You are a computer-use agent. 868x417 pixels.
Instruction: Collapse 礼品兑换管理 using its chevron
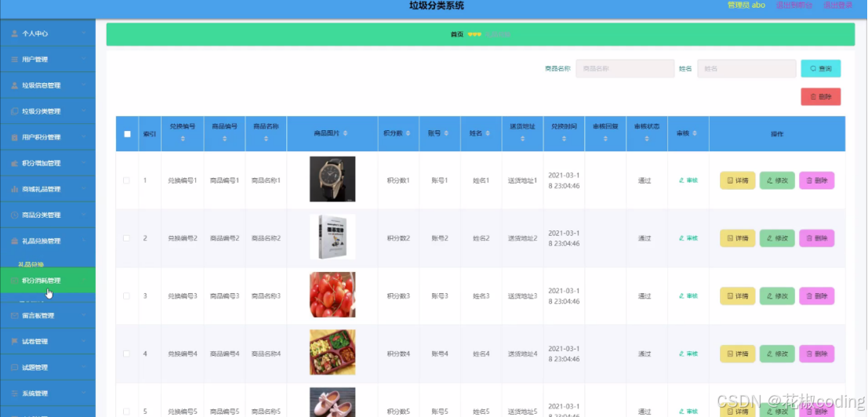click(84, 241)
